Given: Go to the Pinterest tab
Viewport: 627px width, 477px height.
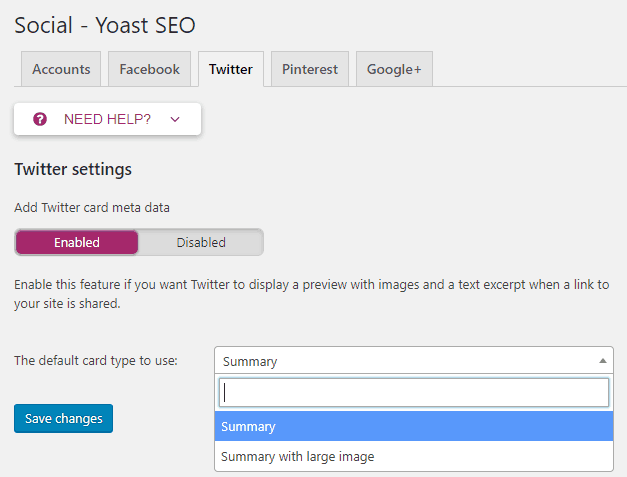Looking at the screenshot, I should point(310,69).
